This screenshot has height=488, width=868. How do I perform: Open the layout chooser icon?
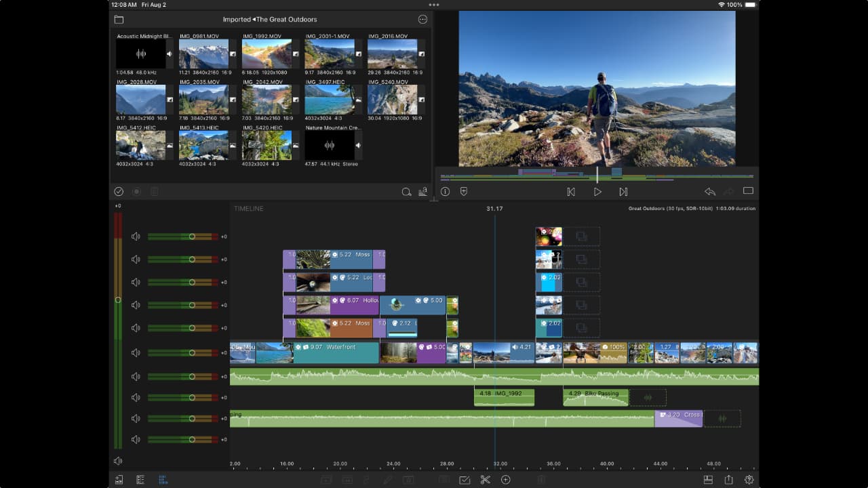[708, 480]
